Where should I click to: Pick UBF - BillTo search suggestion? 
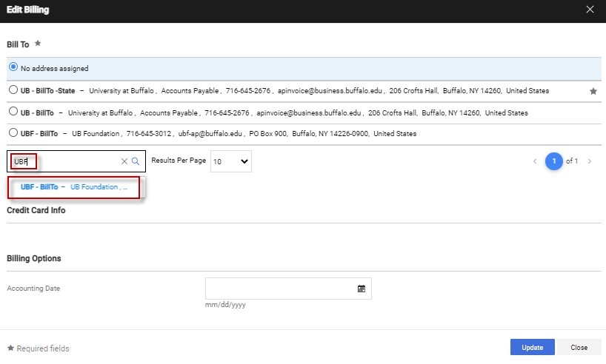74,187
